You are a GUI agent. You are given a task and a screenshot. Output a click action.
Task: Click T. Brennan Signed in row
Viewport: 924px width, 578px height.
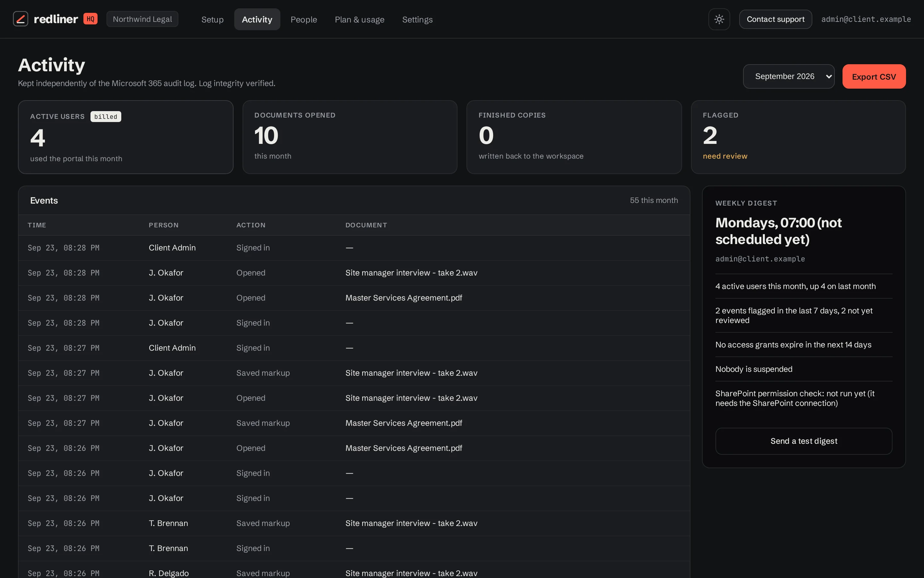354,548
